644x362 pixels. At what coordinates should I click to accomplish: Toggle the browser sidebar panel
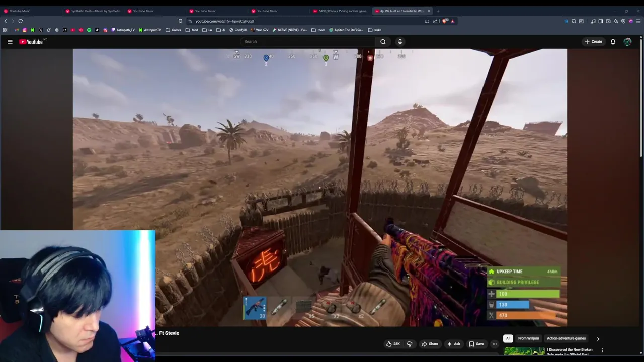click(x=601, y=21)
